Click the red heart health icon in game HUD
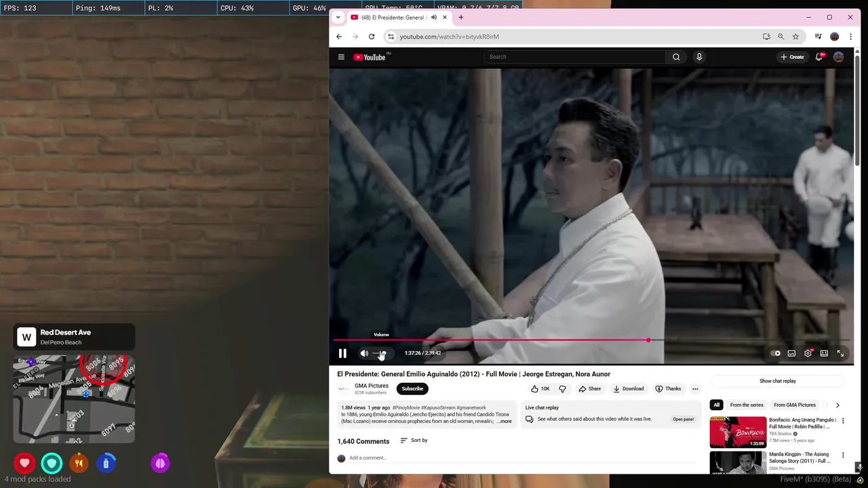This screenshot has height=488, width=868. click(x=25, y=464)
